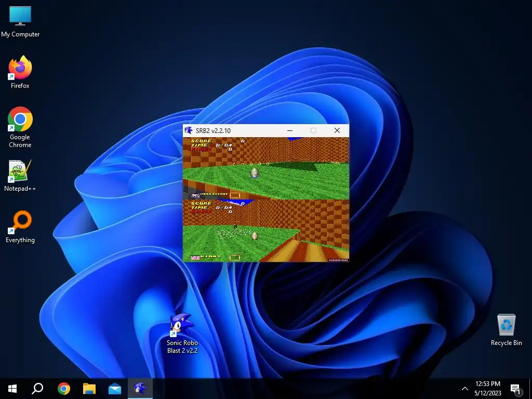Select the Everything search desktop shortcut

click(x=20, y=227)
